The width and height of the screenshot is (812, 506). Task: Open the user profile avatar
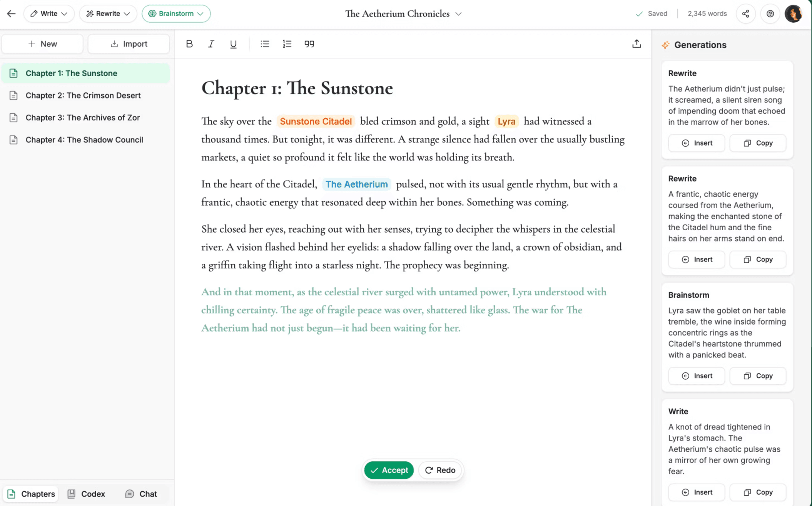(794, 13)
